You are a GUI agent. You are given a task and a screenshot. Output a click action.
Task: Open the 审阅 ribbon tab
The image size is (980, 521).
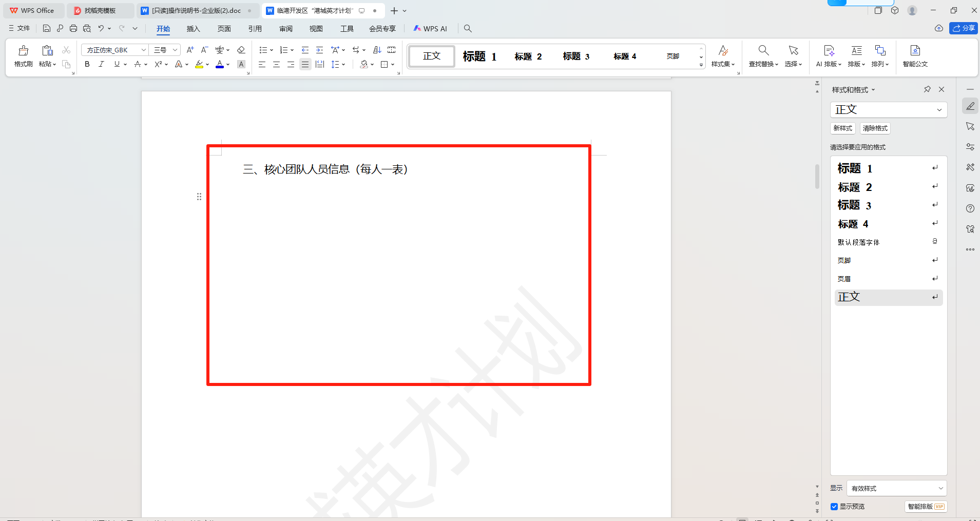(x=285, y=29)
